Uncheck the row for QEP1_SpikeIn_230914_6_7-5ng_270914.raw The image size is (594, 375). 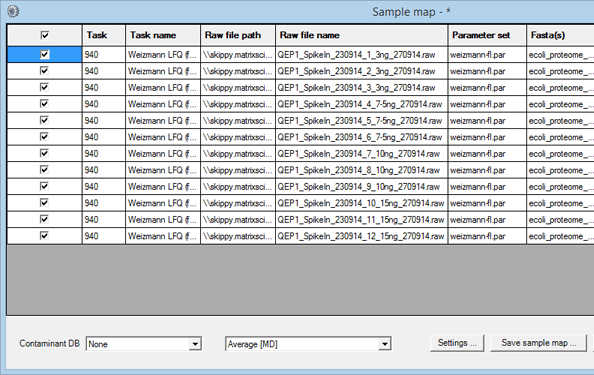point(44,137)
